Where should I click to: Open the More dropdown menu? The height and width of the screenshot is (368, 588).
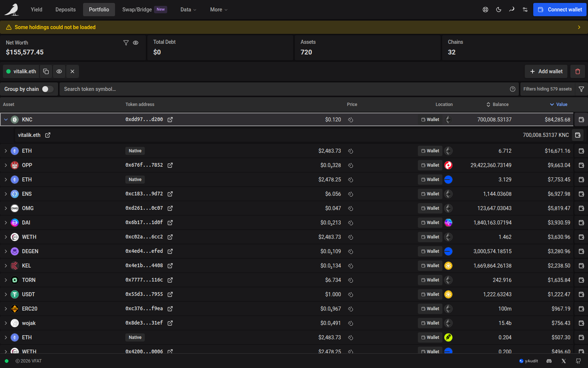[219, 10]
